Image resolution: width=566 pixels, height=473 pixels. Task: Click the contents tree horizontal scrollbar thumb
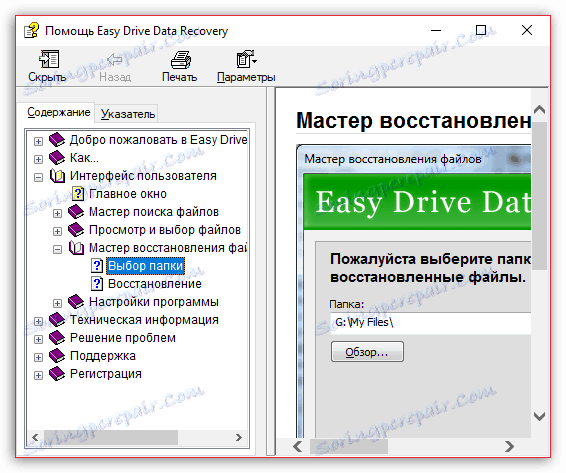tap(111, 438)
